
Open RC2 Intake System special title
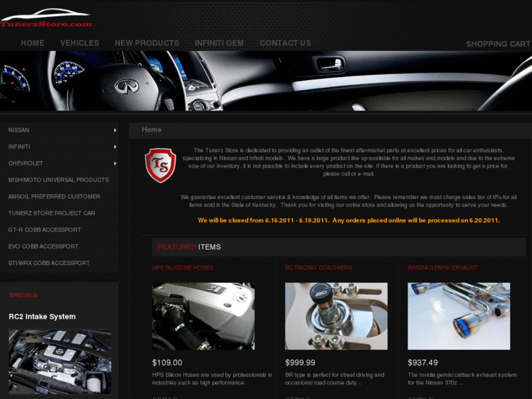pos(42,316)
